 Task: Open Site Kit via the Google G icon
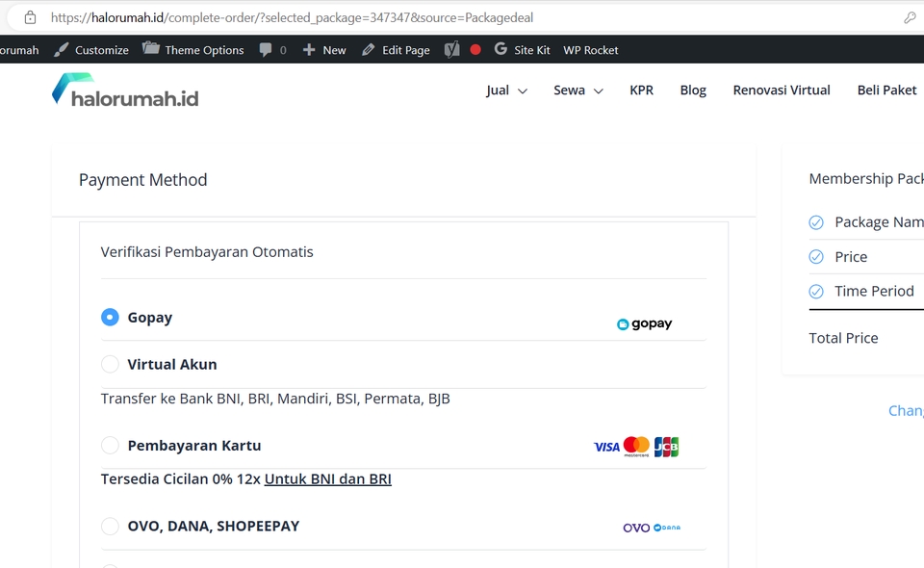(500, 49)
